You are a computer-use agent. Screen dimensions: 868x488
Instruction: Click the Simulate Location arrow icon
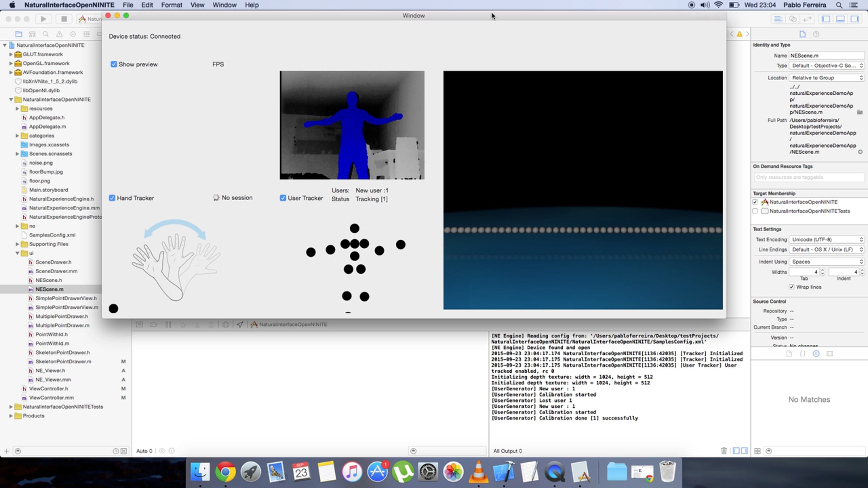point(240,324)
